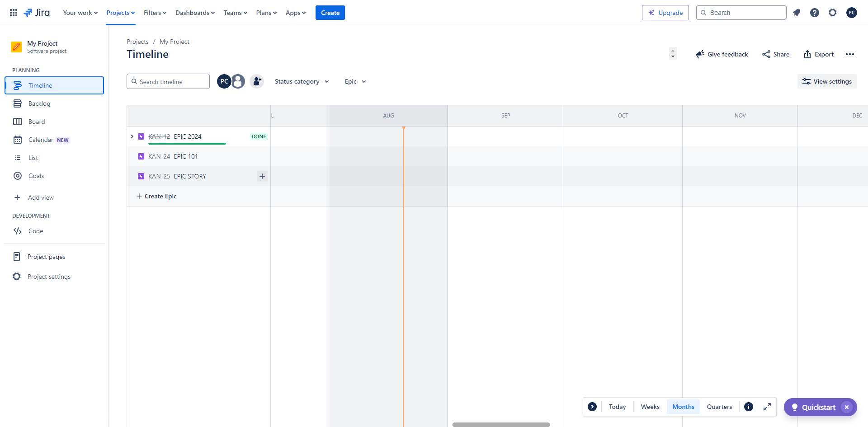868x427 pixels.
Task: Open Code in the sidebar
Action: tap(54, 231)
